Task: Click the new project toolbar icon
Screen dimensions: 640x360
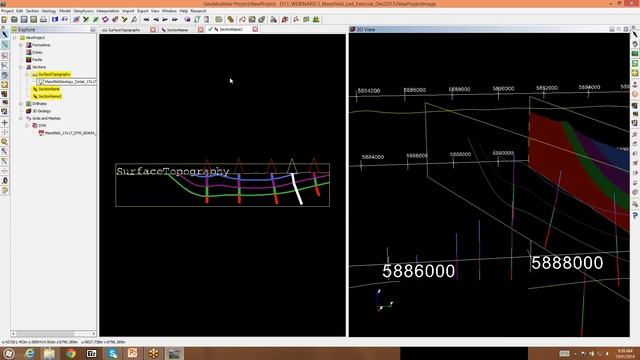Action: coord(4,20)
